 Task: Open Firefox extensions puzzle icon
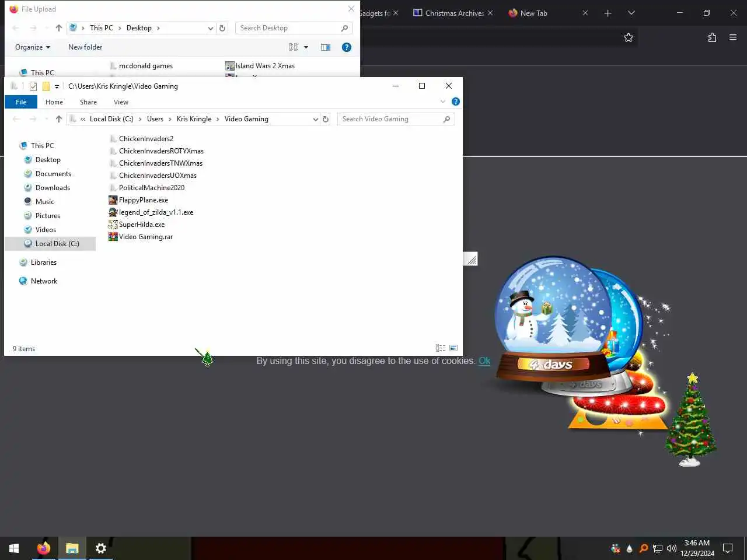tap(712, 37)
